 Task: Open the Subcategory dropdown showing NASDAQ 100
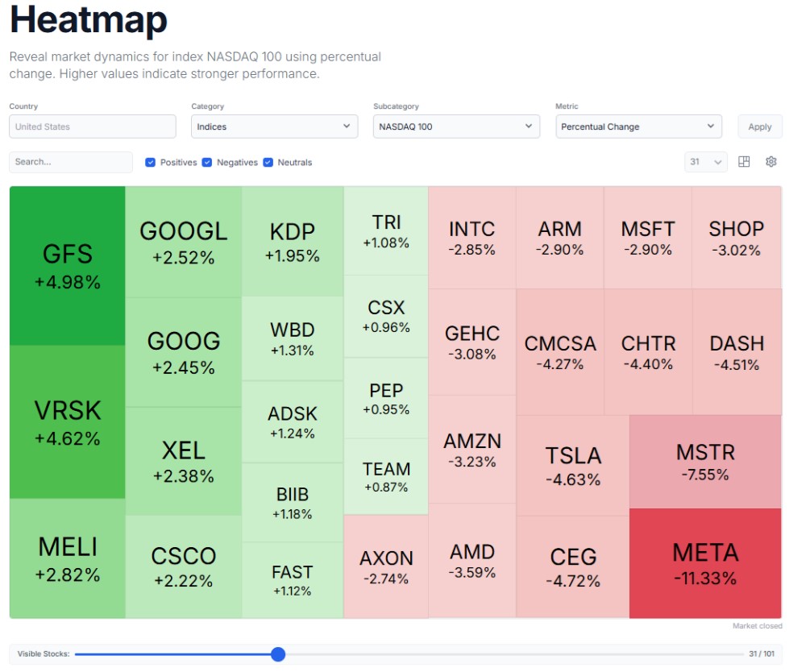(x=455, y=126)
